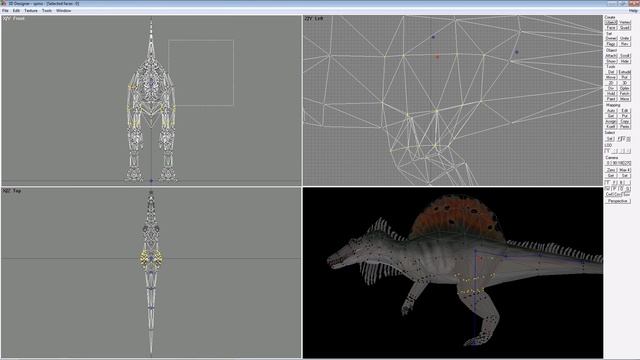This screenshot has height=360, width=640.
Task: Click the Fetch button
Action: [x=624, y=93]
